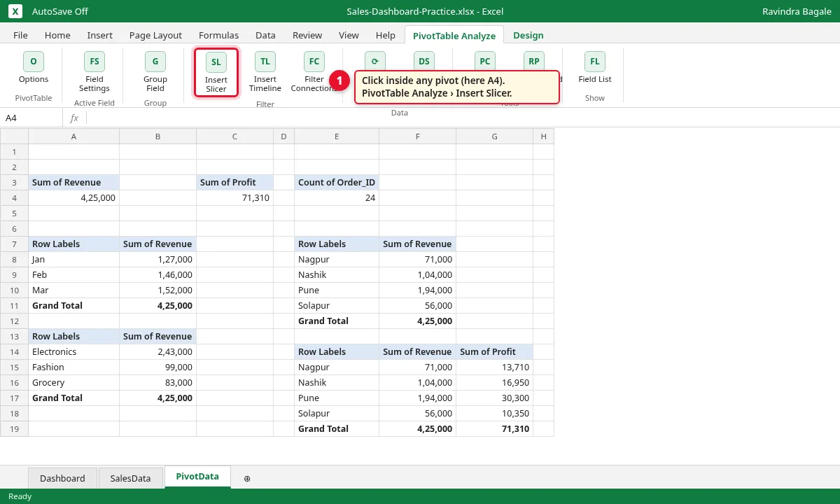Select column G header
The image size is (840, 504).
point(495,136)
